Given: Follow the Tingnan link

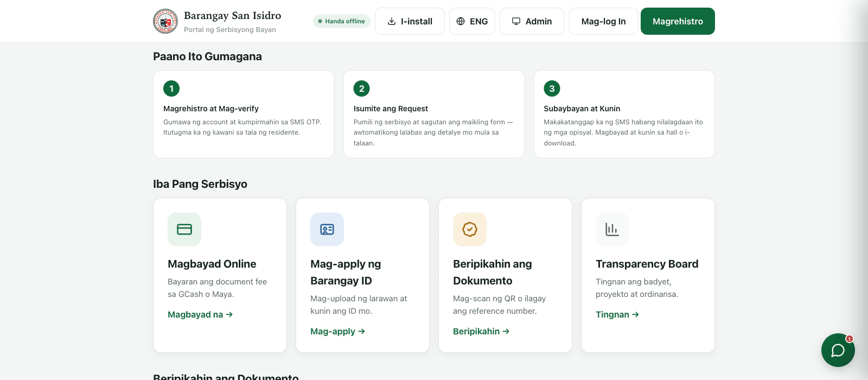Looking at the screenshot, I should [617, 314].
